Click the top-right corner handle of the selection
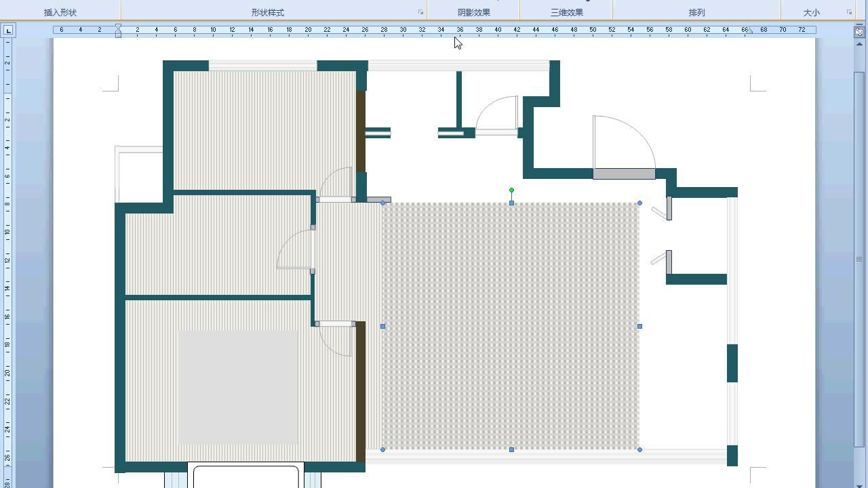This screenshot has width=868, height=488. (639, 203)
